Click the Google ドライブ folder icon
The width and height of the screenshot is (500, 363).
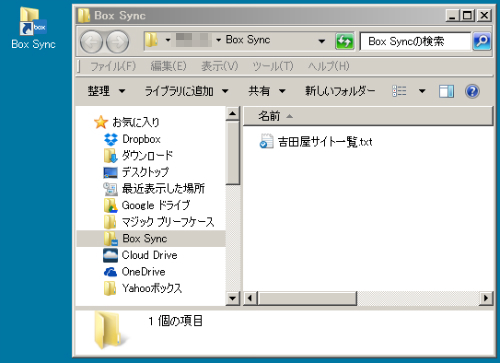point(110,205)
